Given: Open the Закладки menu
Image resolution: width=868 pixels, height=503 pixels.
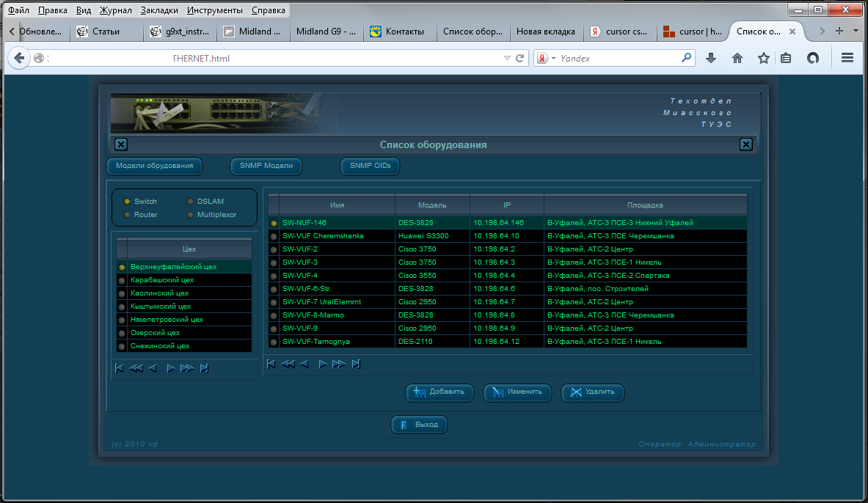Looking at the screenshot, I should pyautogui.click(x=160, y=10).
